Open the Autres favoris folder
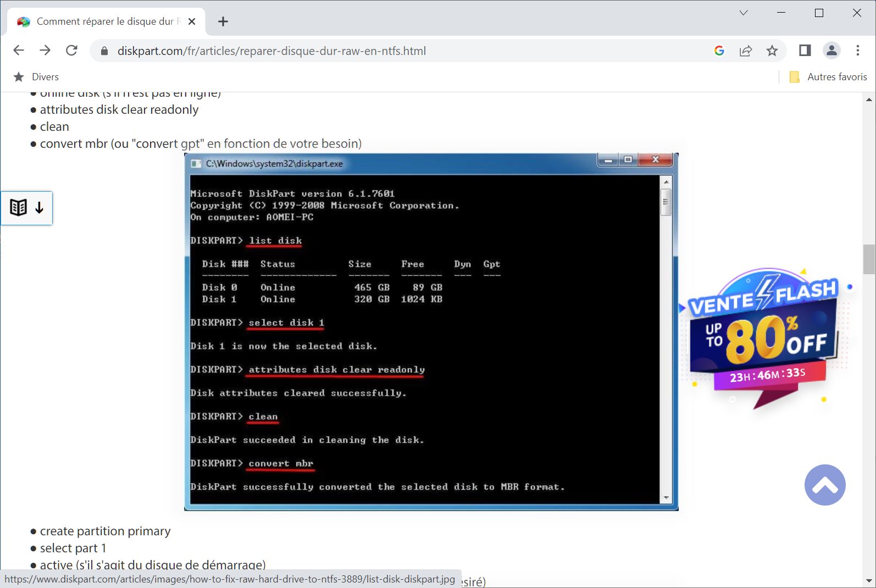Viewport: 876px width, 588px height. [828, 77]
